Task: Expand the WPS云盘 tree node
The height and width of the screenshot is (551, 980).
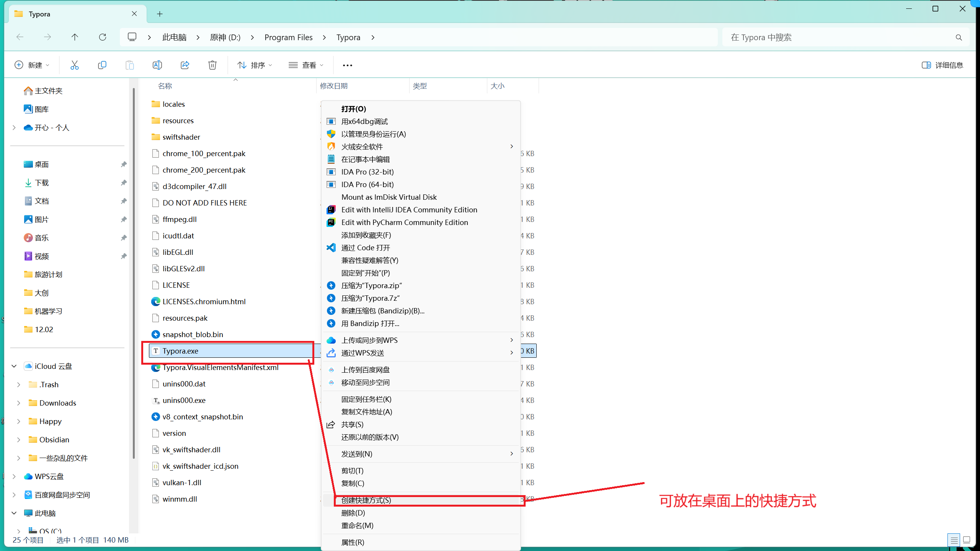Action: click(14, 476)
